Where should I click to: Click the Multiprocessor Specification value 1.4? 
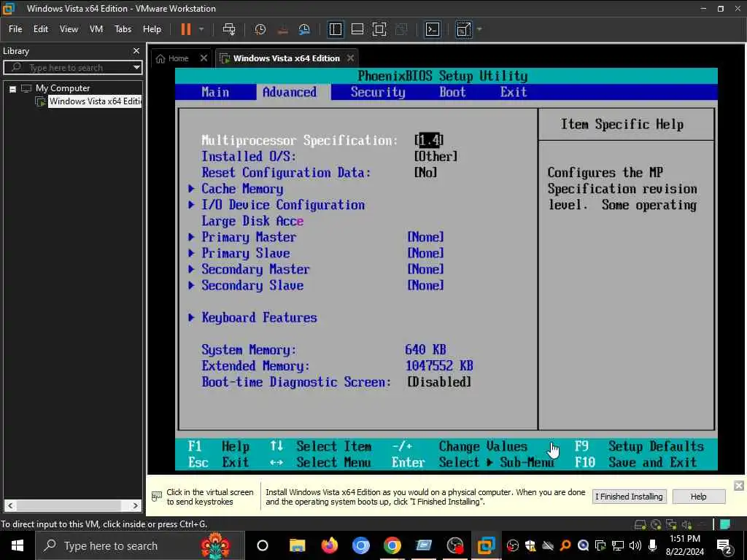(429, 140)
